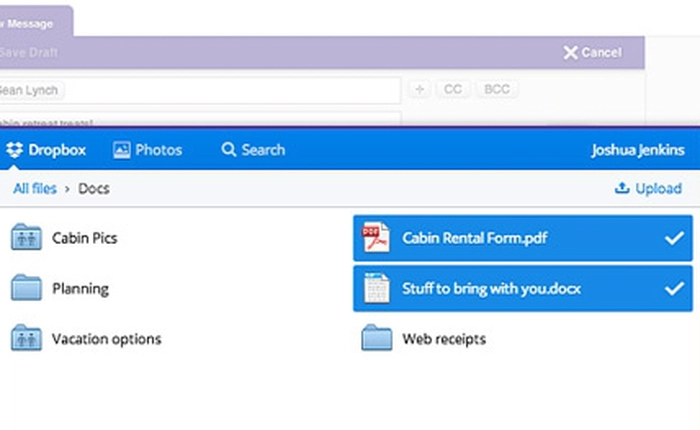Screen dimensions: 700x430
Task: Select the Dropbox tab label
Action: pyautogui.click(x=57, y=150)
